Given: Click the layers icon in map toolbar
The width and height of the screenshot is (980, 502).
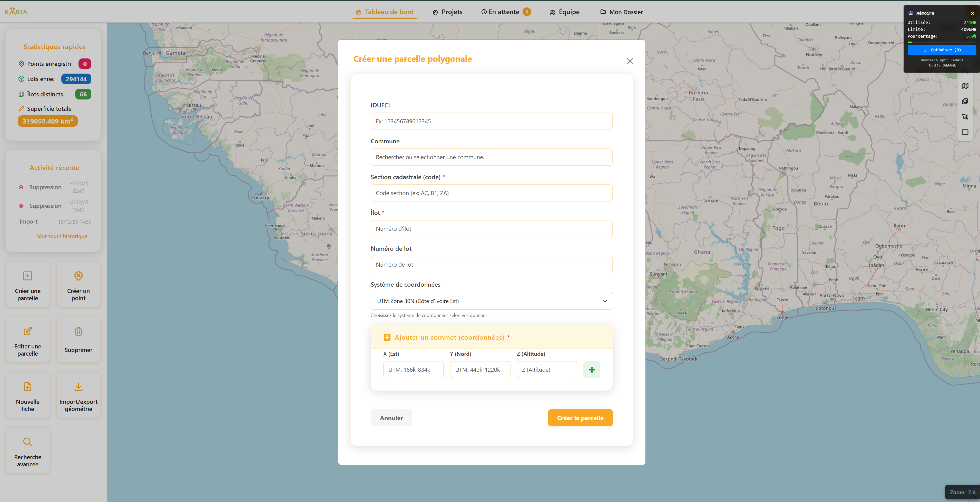Looking at the screenshot, I should (965, 101).
